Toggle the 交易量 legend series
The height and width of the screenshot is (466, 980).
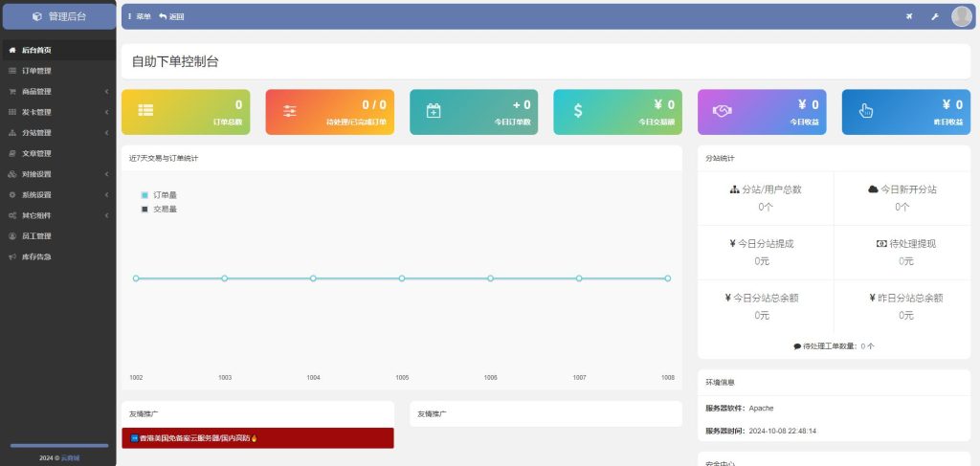(159, 208)
